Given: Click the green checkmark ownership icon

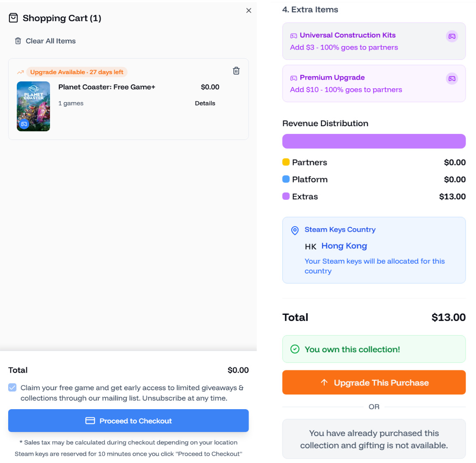Looking at the screenshot, I should [295, 349].
